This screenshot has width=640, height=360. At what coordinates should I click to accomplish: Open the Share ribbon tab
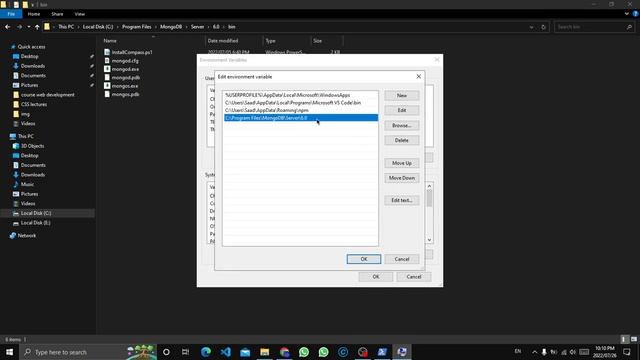coord(57,14)
